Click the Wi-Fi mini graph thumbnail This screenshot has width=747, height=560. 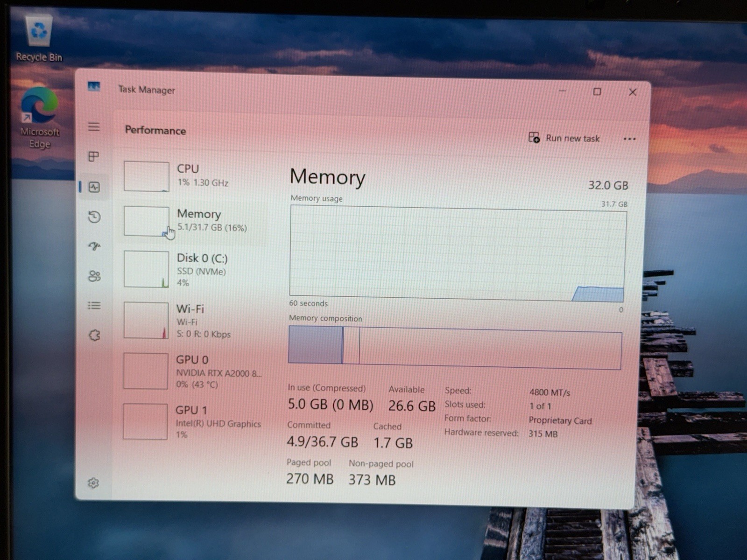click(146, 320)
